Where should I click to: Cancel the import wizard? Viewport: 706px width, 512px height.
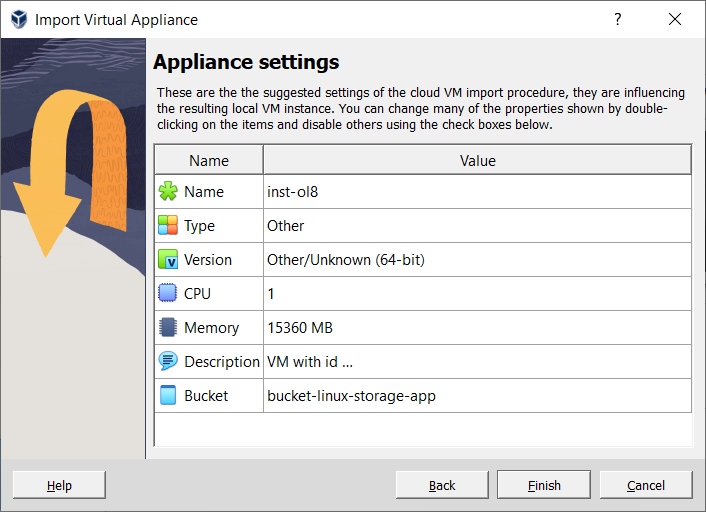[x=646, y=485]
